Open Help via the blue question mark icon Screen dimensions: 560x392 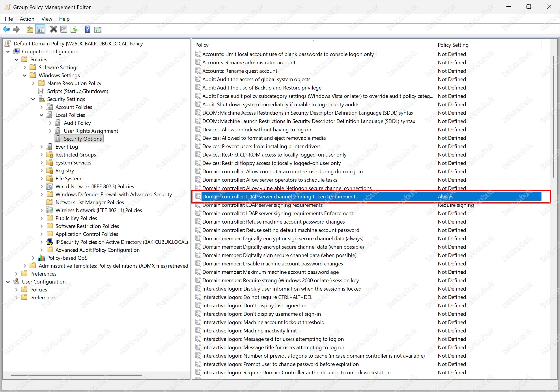[87, 30]
